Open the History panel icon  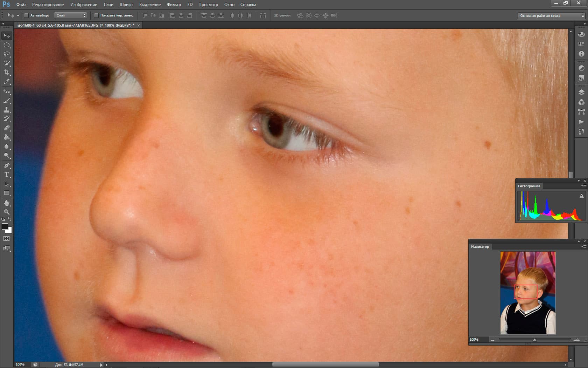581,131
